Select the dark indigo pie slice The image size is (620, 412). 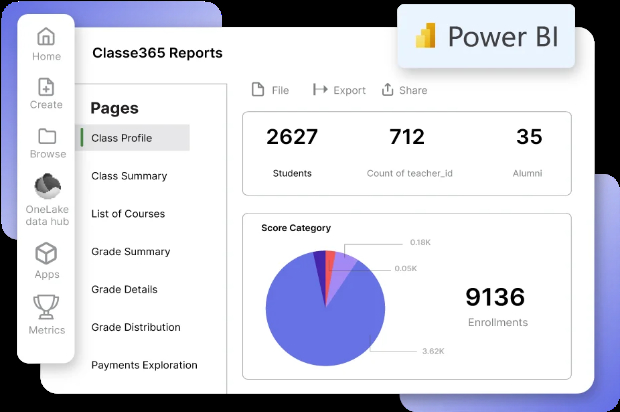pyautogui.click(x=320, y=269)
